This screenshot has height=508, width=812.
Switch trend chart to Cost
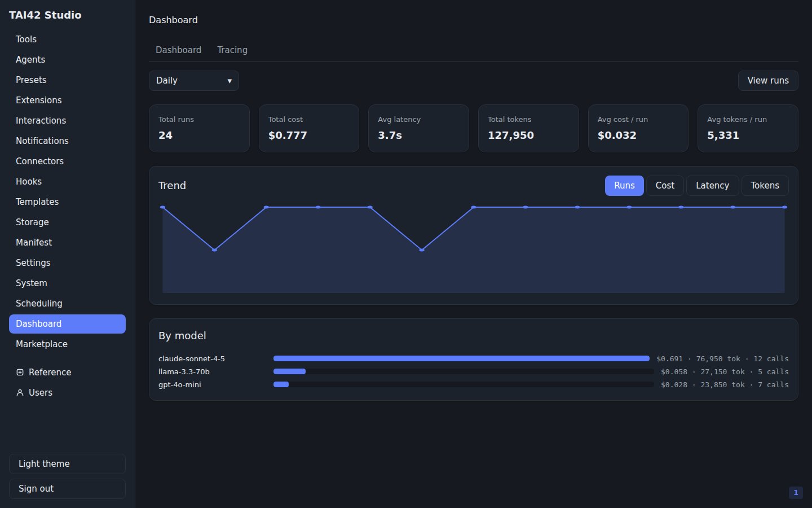point(665,186)
